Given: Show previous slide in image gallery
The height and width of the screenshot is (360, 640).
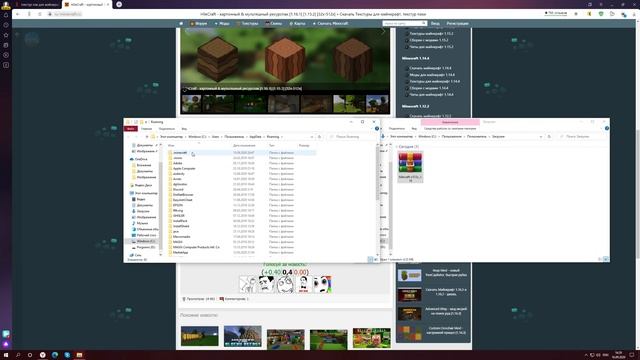Looking at the screenshot, I should pos(188,32).
